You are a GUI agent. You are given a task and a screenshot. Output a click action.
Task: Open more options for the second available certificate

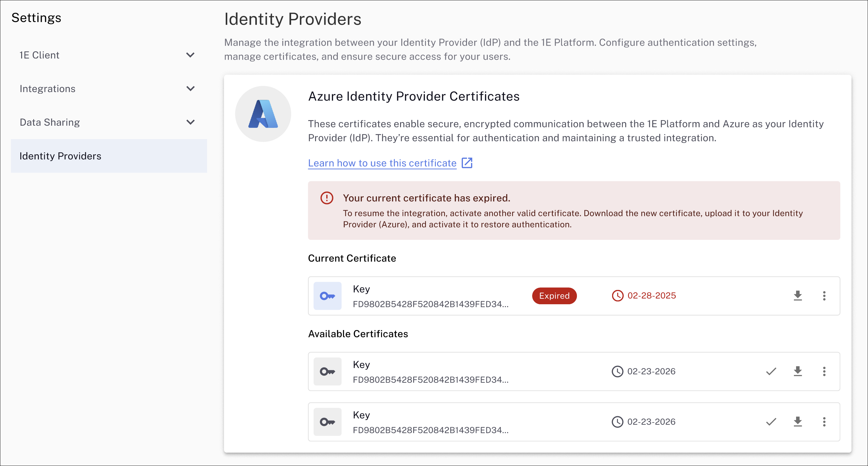(824, 422)
